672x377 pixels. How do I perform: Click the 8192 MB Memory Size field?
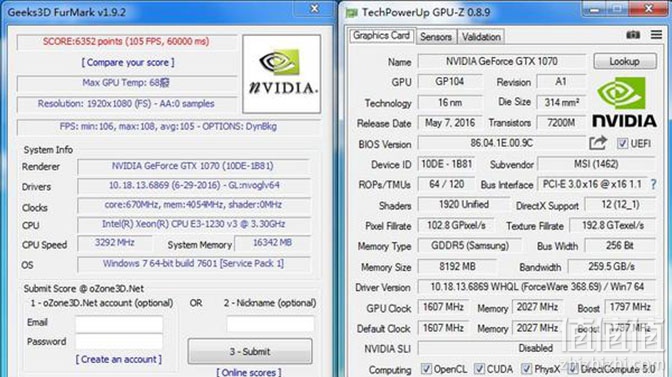point(457,267)
